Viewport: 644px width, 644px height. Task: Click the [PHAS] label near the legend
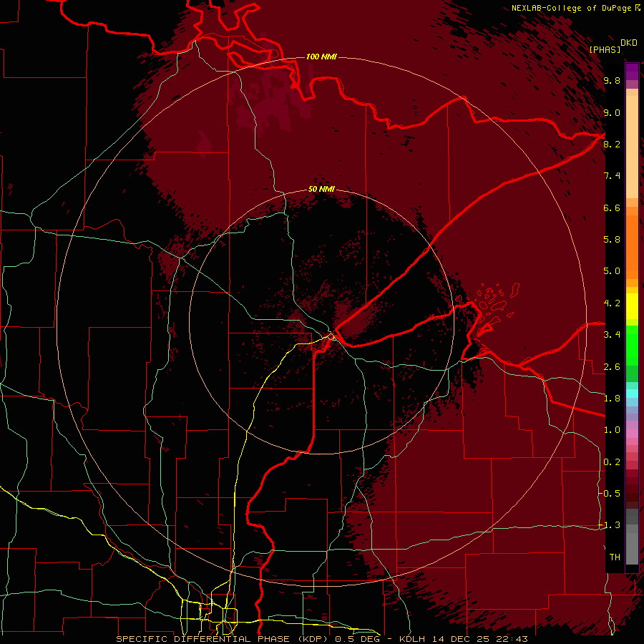[605, 49]
